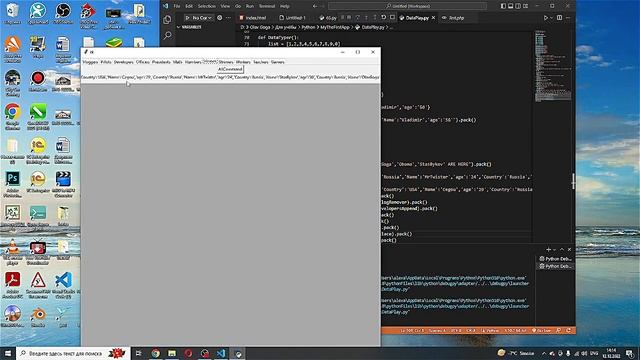Open the editor's more actions ellipsis
The image size is (640, 360).
coord(568,18)
